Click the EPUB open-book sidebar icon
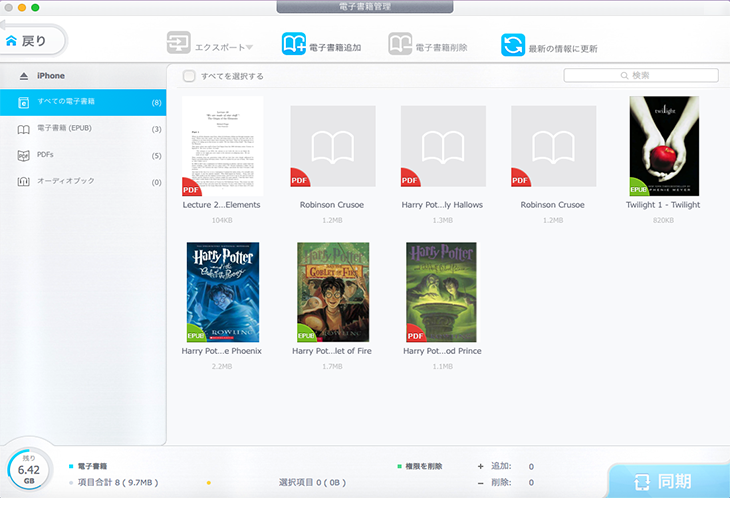Image resolution: width=730 pixels, height=510 pixels. (23, 129)
